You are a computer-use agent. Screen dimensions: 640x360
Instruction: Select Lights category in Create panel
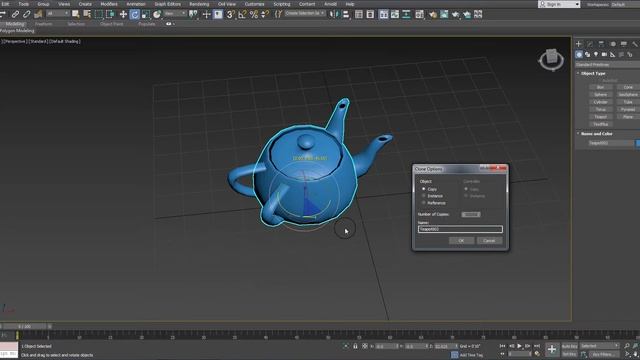[596, 54]
